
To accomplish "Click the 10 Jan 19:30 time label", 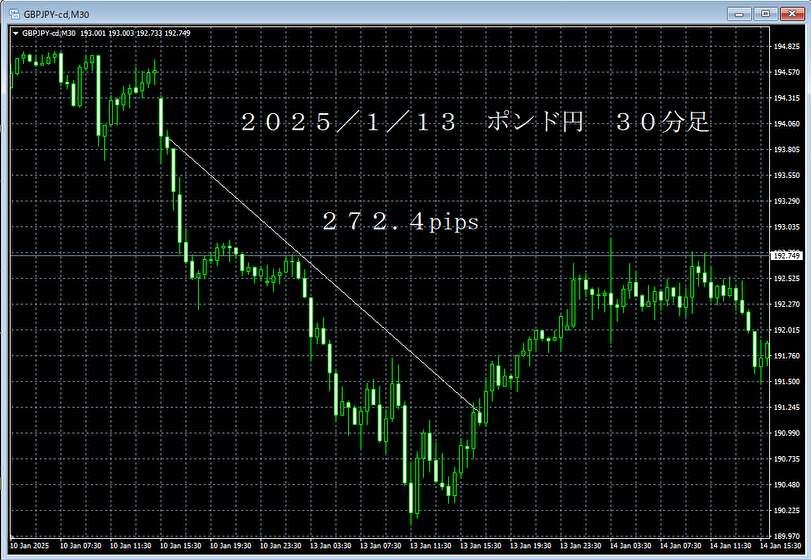I will click(x=230, y=546).
